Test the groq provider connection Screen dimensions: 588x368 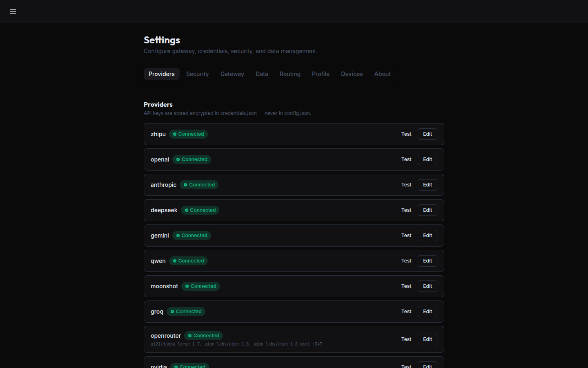tap(406, 312)
